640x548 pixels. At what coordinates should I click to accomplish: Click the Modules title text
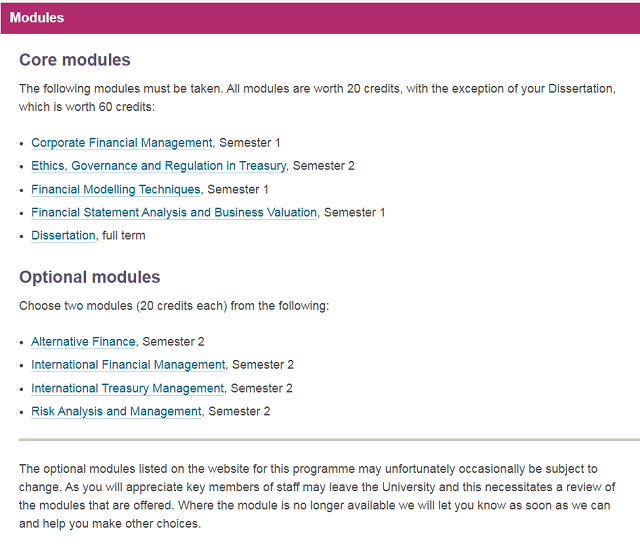pos(37,18)
